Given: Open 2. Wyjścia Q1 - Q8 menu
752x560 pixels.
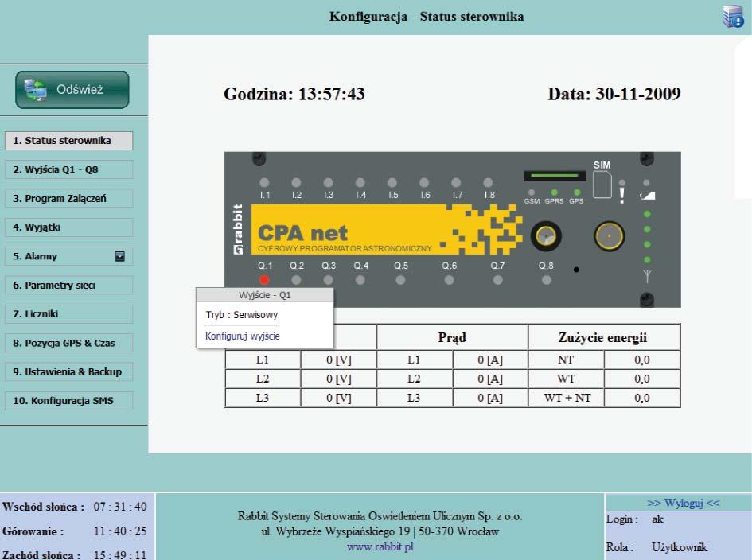Looking at the screenshot, I should pyautogui.click(x=68, y=169).
